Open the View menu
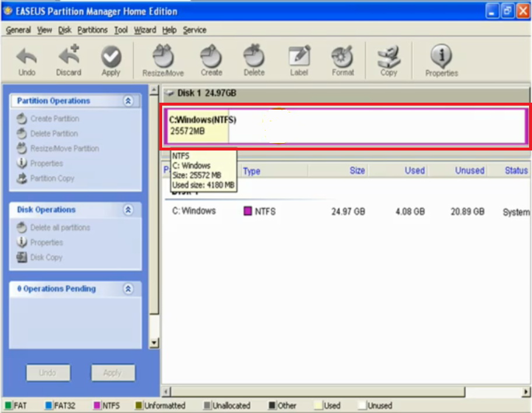Image resolution: width=532 pixels, height=413 pixels. (x=44, y=30)
